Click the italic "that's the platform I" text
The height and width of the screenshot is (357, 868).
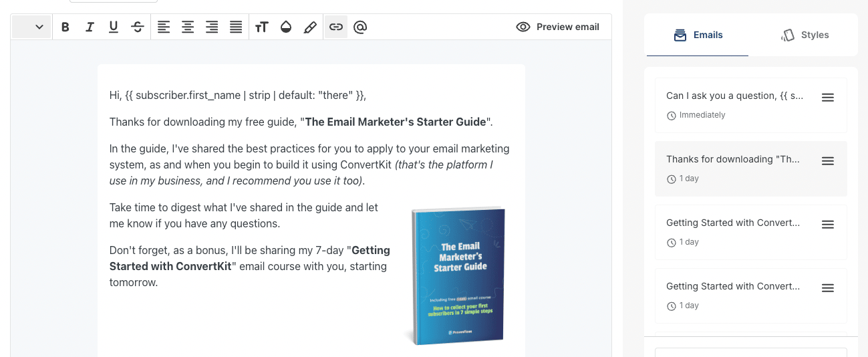tap(444, 165)
